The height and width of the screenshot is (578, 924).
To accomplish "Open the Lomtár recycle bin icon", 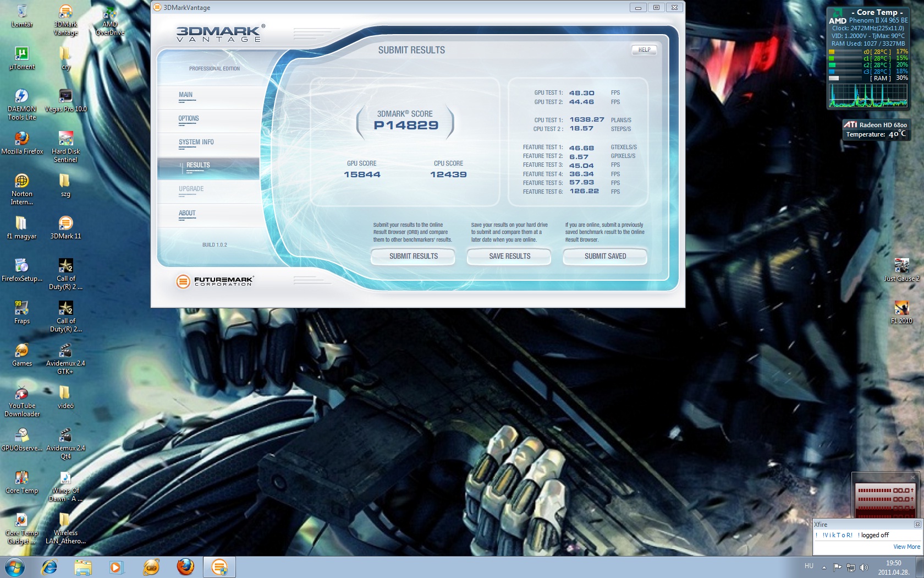I will coord(22,16).
